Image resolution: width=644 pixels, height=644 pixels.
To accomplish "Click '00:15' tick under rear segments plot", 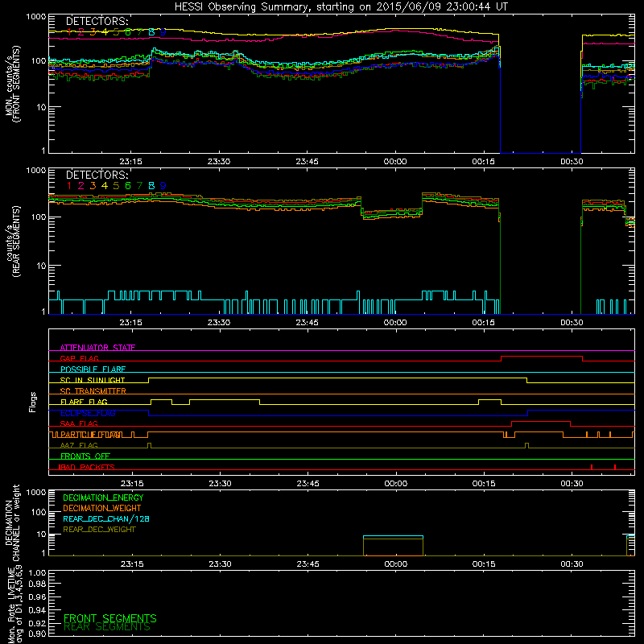I will click(x=484, y=323).
